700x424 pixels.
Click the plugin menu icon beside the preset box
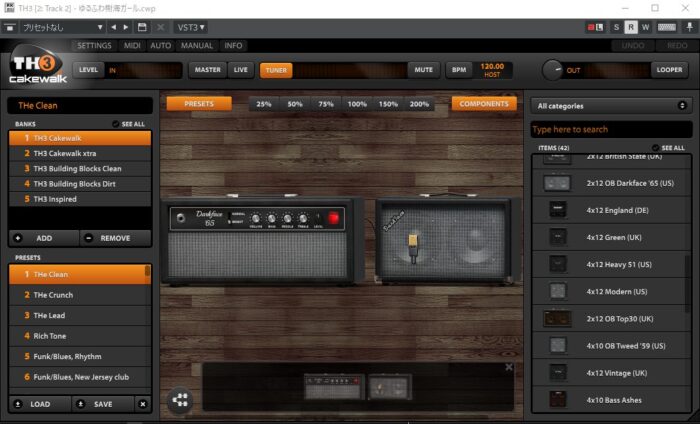[9, 27]
